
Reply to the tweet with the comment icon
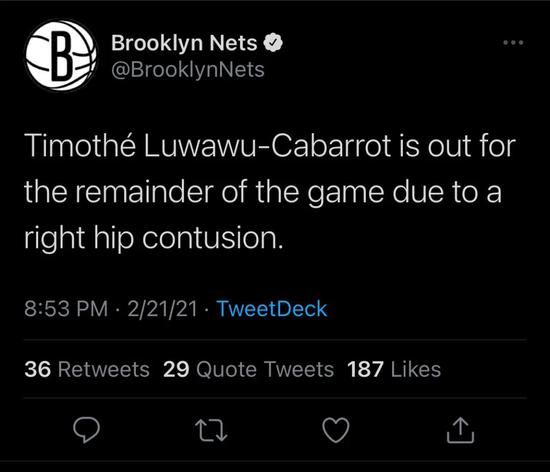point(86,430)
